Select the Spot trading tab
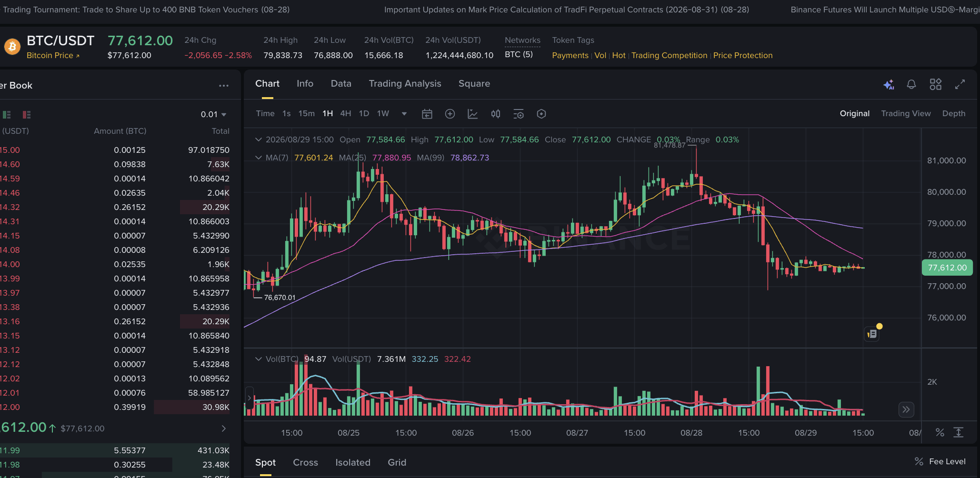Image resolution: width=980 pixels, height=478 pixels. [265, 462]
